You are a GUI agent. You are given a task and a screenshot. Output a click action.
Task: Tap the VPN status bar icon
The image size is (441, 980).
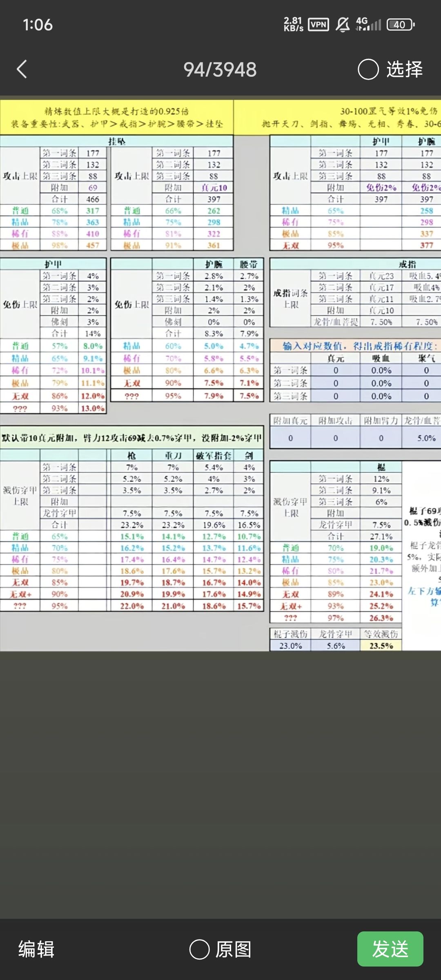click(318, 24)
